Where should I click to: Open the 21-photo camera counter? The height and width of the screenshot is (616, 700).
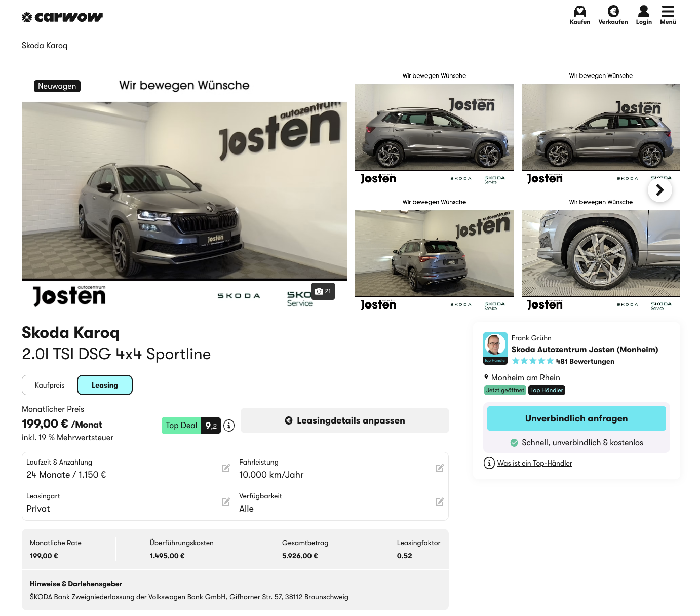pyautogui.click(x=323, y=291)
